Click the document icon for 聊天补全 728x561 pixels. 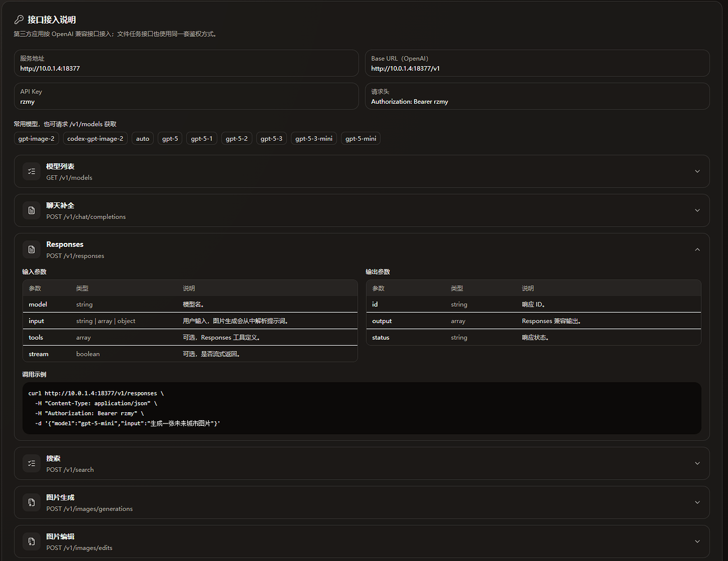pyautogui.click(x=31, y=210)
